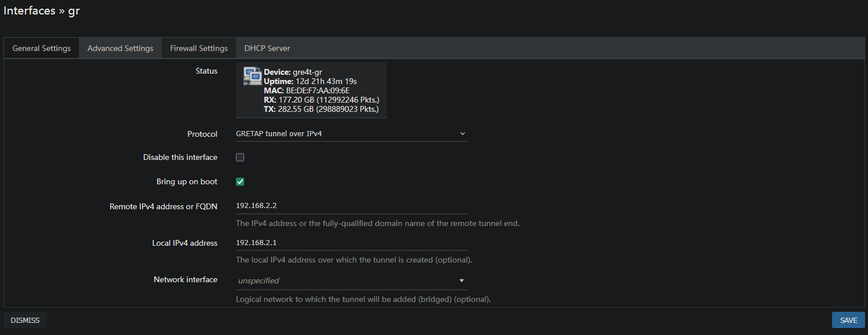
Task: Dismiss the interface dialog
Action: (x=25, y=319)
